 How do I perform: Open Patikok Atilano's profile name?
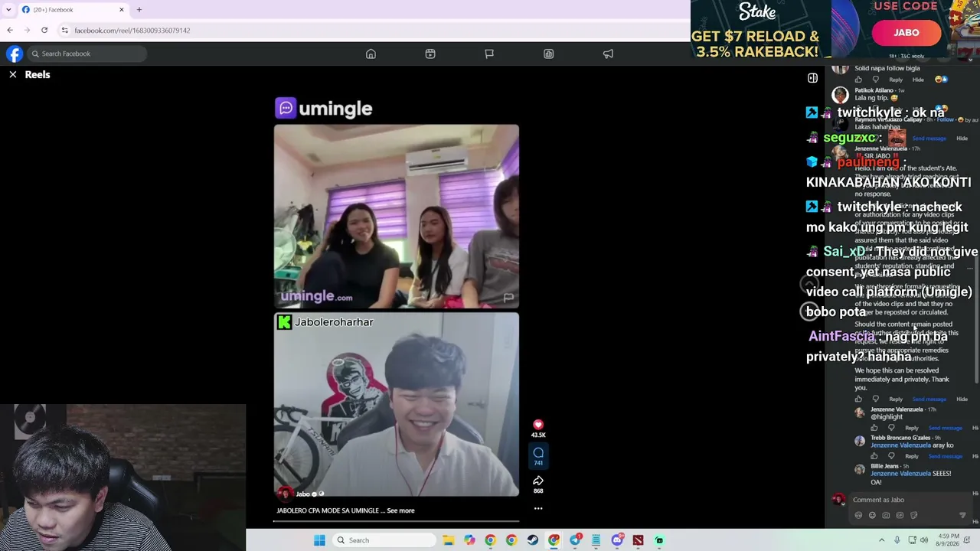coord(874,90)
